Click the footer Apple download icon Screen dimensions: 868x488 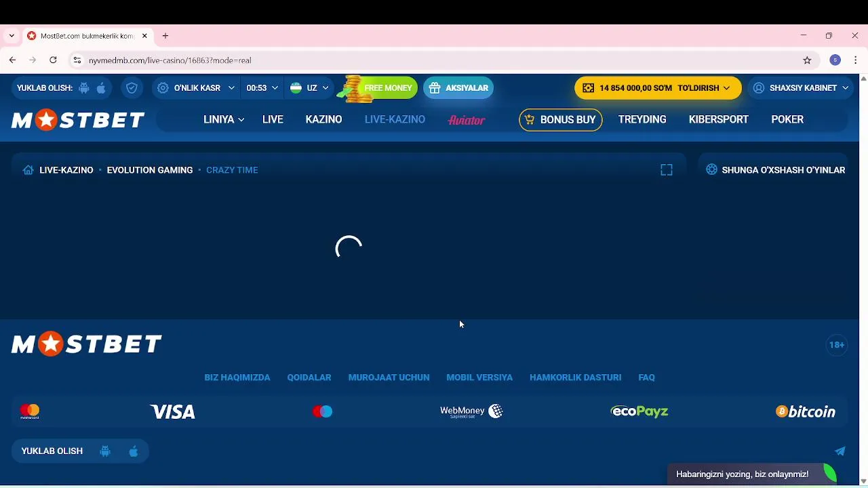click(x=134, y=451)
